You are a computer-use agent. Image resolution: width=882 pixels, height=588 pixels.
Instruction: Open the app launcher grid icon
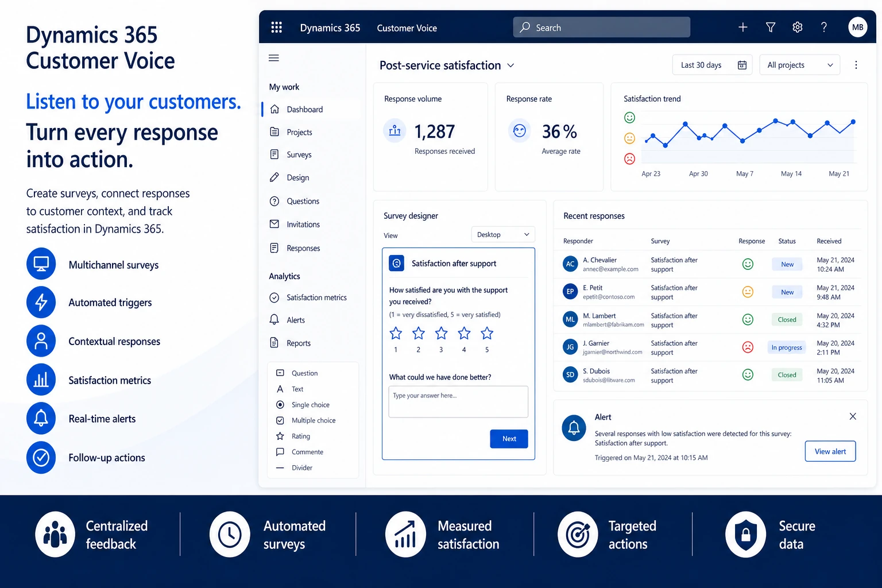click(x=276, y=27)
